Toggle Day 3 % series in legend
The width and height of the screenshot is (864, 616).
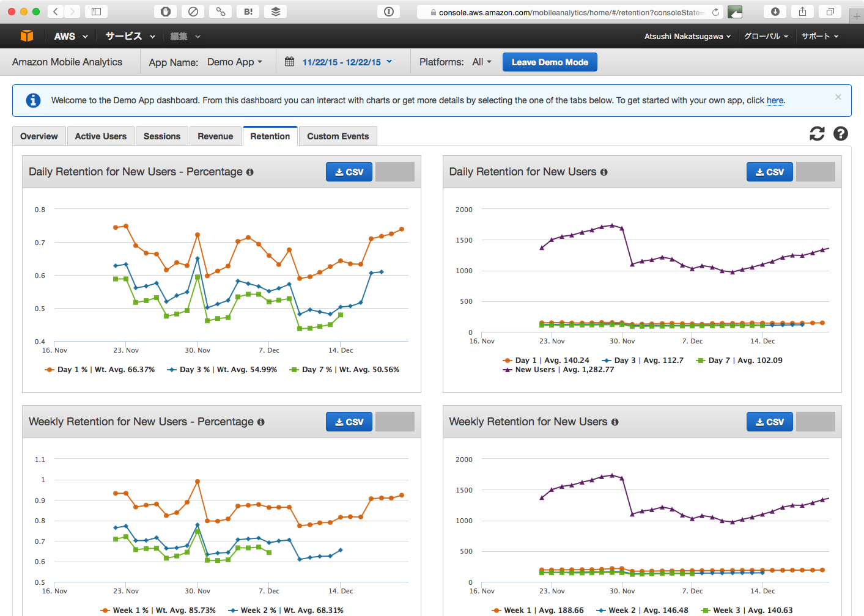click(189, 370)
